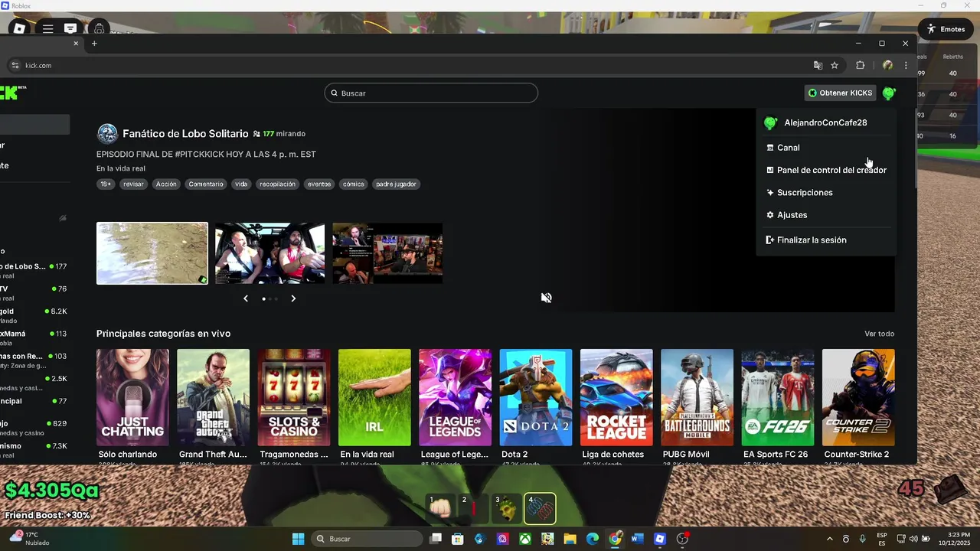Open the Roblox backpack icon
The width and height of the screenshot is (980, 551).
click(99, 28)
